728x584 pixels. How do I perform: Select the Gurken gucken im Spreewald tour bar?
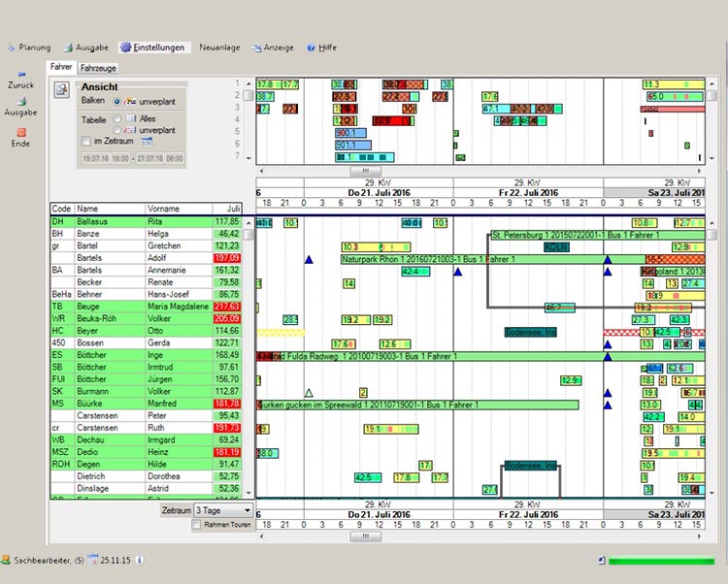pyautogui.click(x=417, y=405)
